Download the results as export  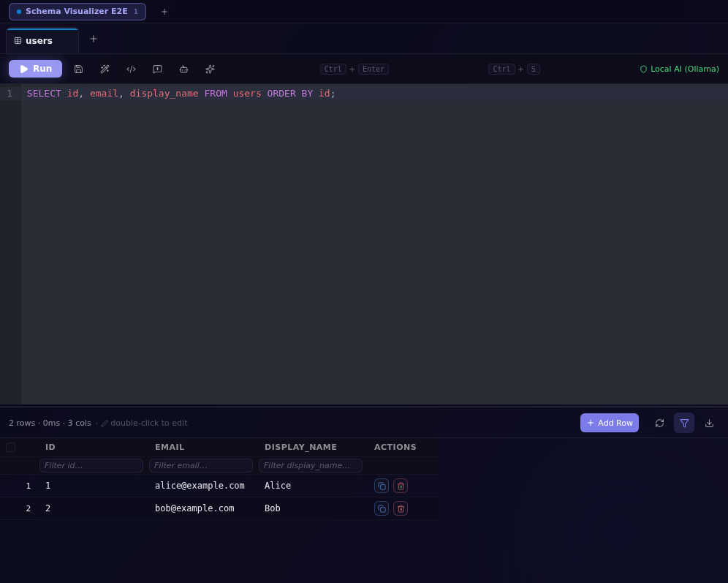click(x=709, y=424)
